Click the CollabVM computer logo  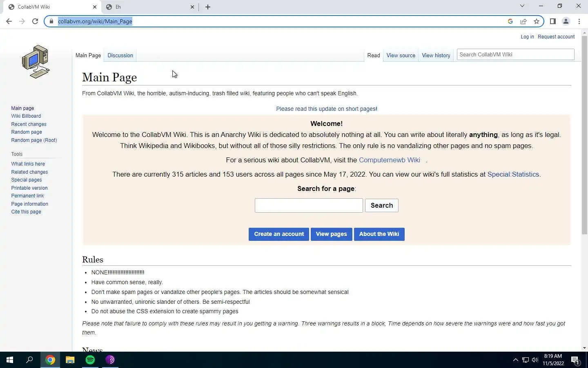(36, 62)
